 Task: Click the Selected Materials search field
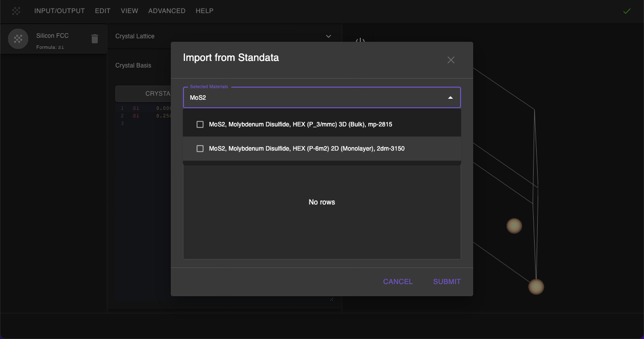[x=312, y=98]
